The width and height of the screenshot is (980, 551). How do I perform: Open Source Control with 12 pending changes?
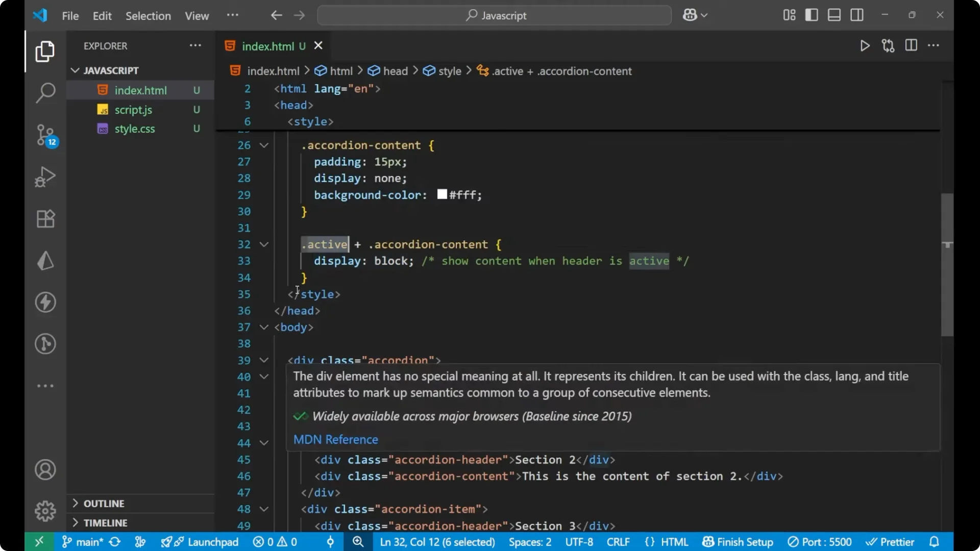pyautogui.click(x=45, y=135)
